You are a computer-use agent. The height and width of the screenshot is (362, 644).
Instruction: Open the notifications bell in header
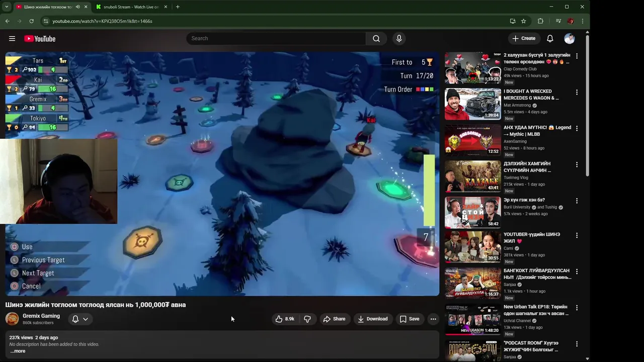click(550, 39)
